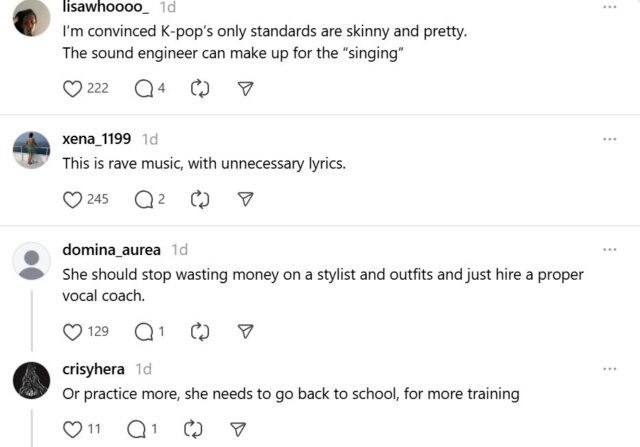Repost xena_1199's comment
The image size is (640, 447).
point(199,199)
